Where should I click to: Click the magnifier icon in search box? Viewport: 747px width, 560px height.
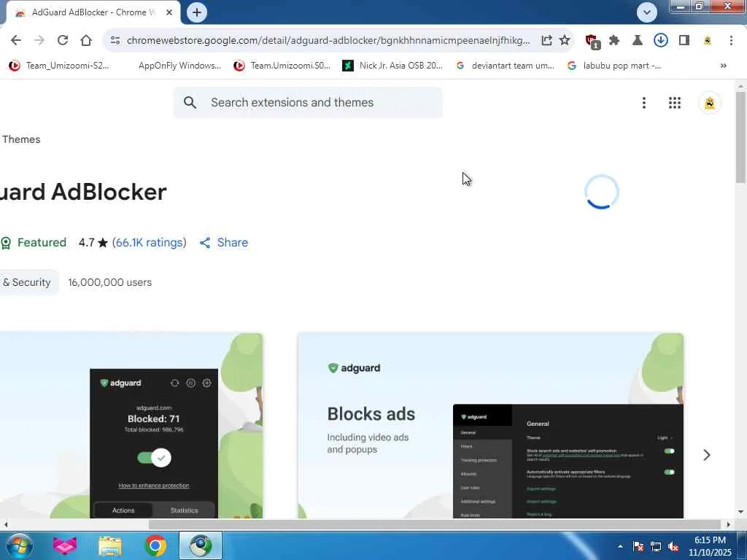(190, 102)
